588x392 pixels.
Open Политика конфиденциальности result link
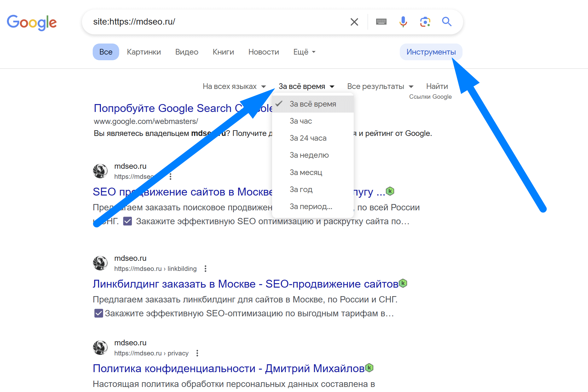tap(229, 368)
